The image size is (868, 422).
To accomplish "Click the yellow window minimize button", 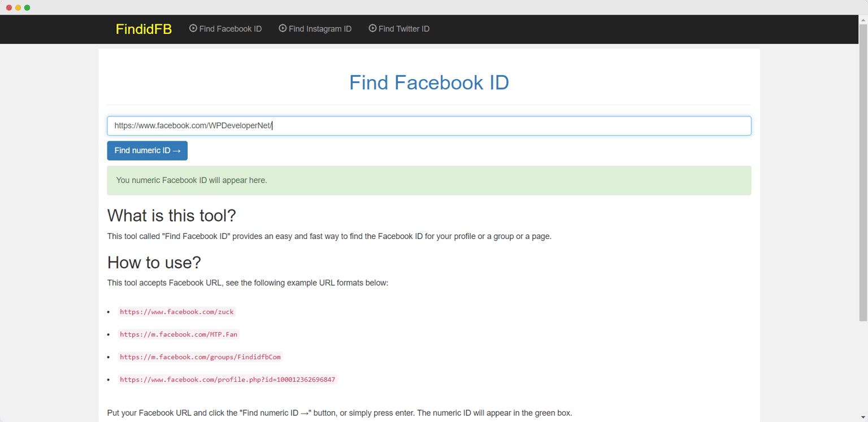I will point(18,7).
